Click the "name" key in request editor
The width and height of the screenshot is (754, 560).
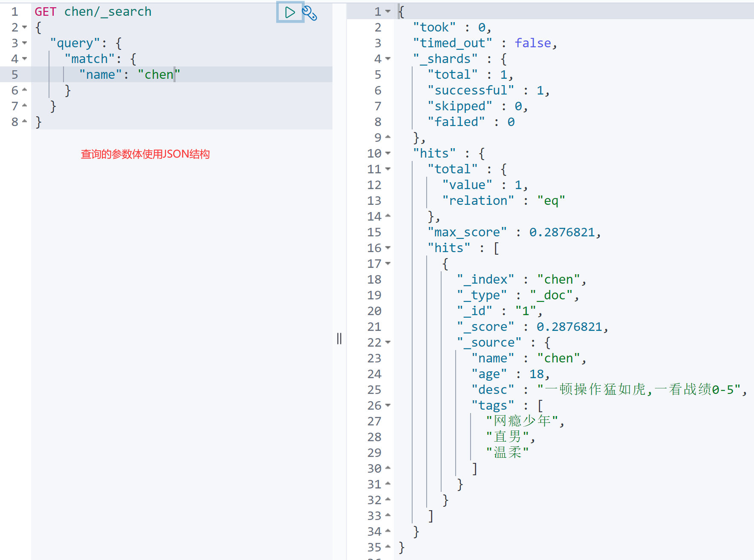point(101,75)
